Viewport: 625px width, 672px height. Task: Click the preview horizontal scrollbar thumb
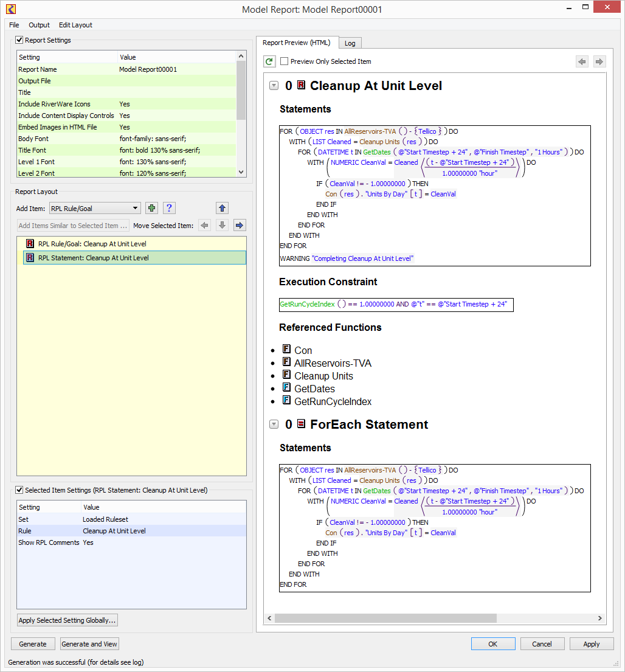(x=385, y=618)
